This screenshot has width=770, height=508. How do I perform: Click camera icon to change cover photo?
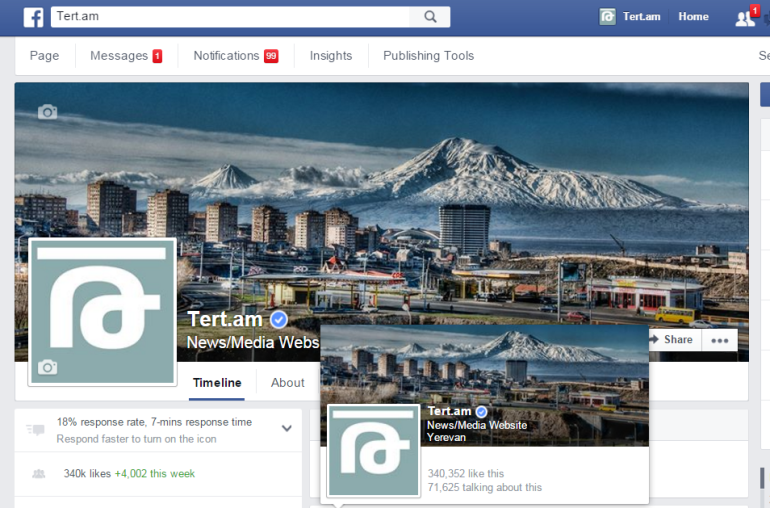(x=47, y=112)
